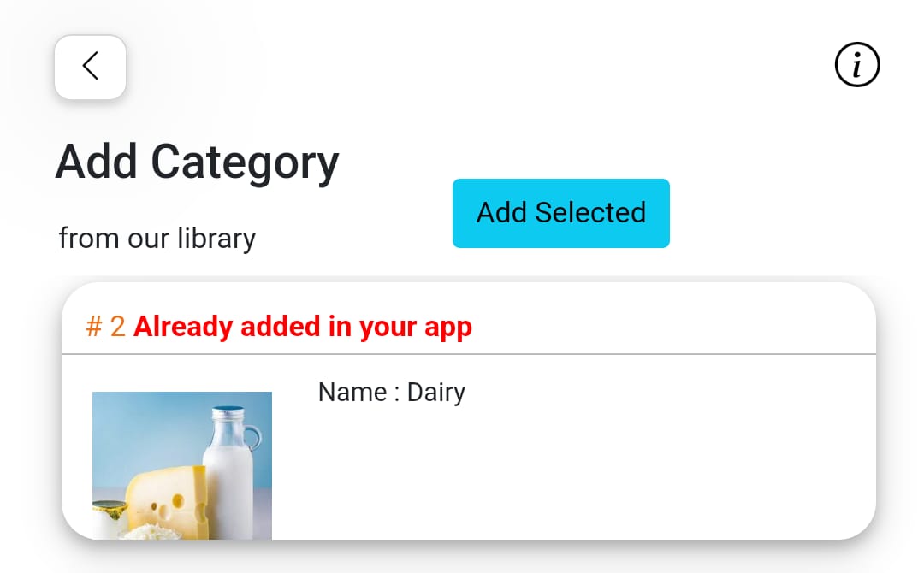Click the cheese wedge in Dairy photo
Image resolution: width=924 pixels, height=573 pixels.
click(x=168, y=499)
